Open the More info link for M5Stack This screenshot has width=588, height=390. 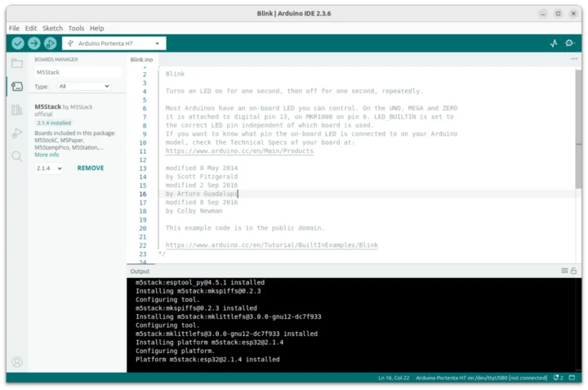47,155
